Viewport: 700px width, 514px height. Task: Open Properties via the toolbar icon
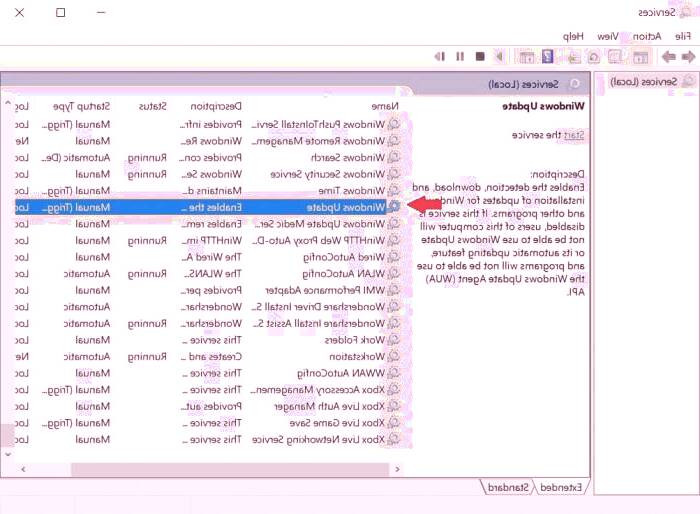pyautogui.click(x=615, y=57)
